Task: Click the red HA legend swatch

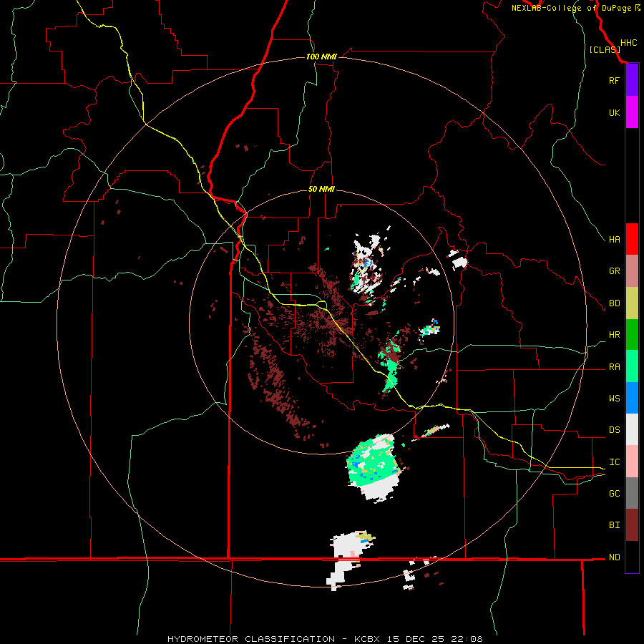Action: click(x=632, y=239)
